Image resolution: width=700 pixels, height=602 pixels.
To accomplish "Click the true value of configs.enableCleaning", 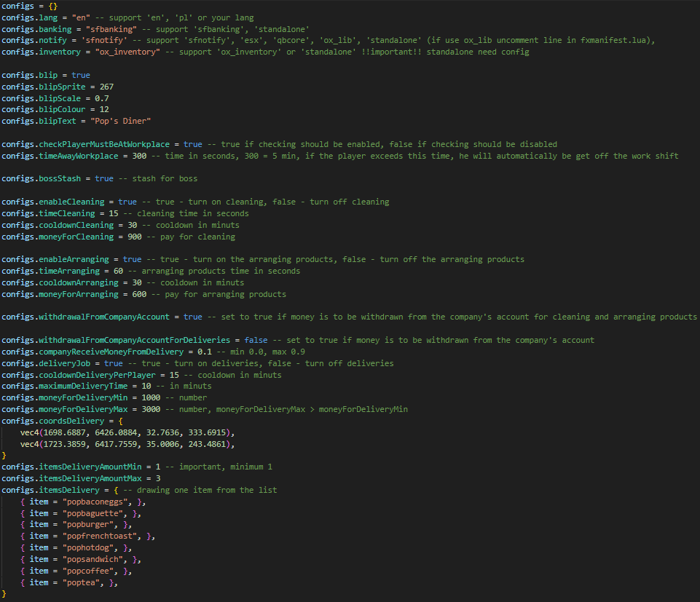I will pyautogui.click(x=127, y=202).
